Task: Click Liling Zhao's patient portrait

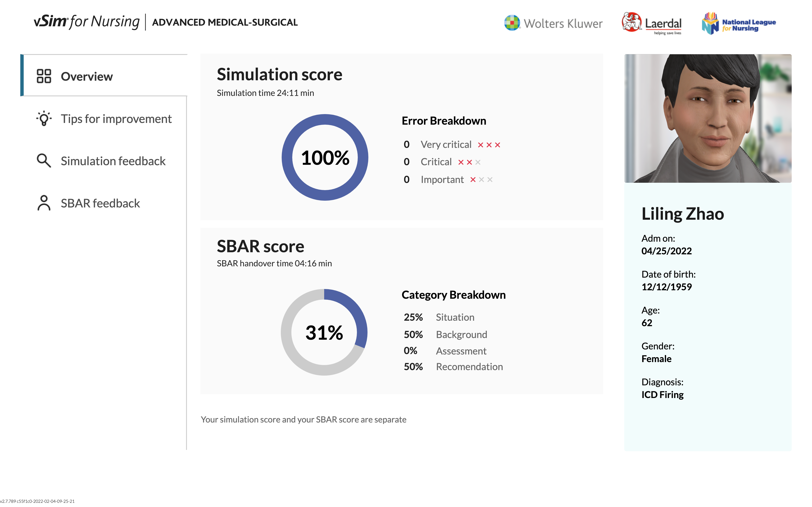Action: click(x=707, y=118)
